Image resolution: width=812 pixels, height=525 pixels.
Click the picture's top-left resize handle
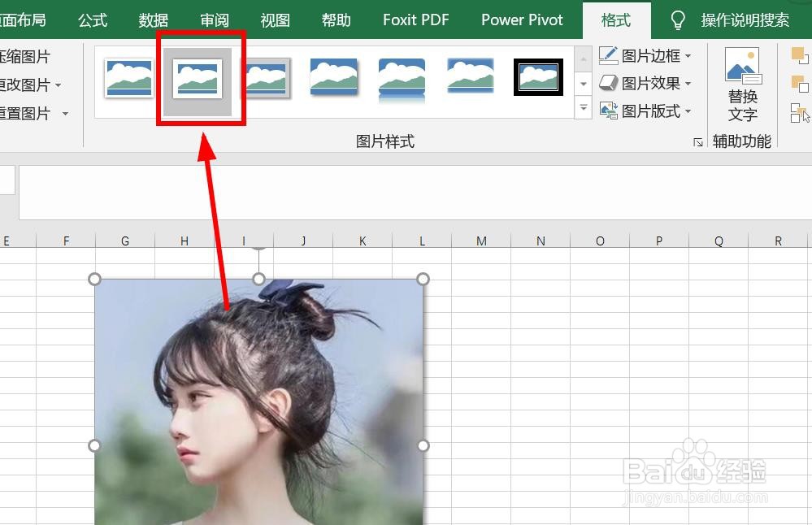[94, 279]
